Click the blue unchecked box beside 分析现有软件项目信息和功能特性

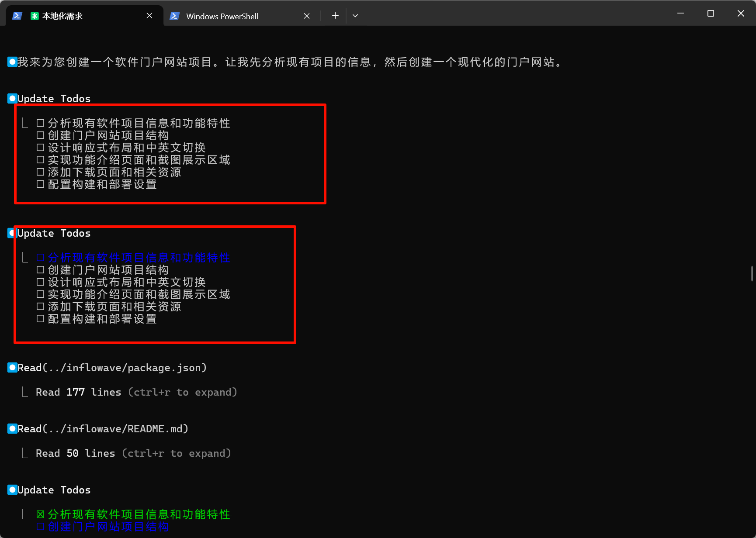click(x=40, y=258)
